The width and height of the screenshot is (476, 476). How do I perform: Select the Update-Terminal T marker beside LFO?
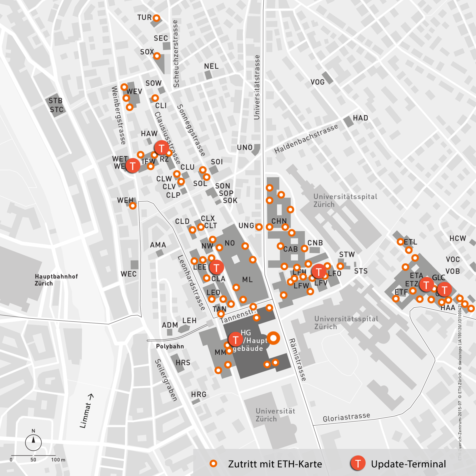(x=319, y=271)
